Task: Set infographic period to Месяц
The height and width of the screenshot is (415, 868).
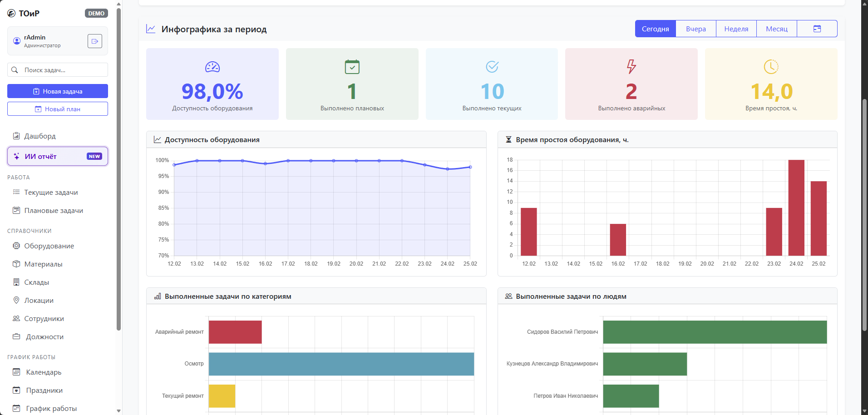Action: [x=776, y=29]
